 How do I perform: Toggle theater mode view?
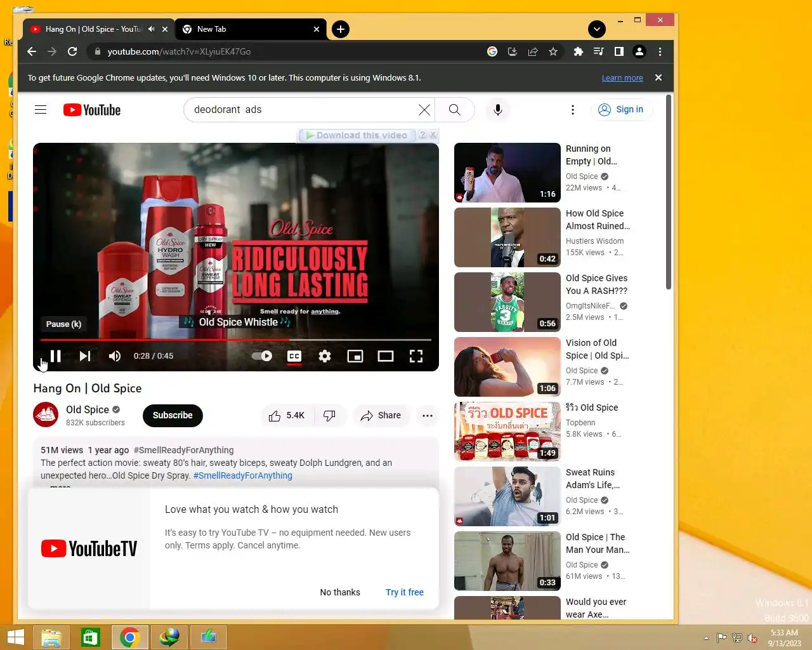tap(386, 356)
